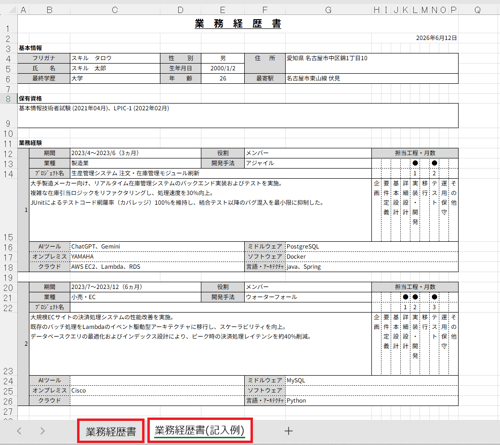Click the education cell 大学
Image resolution: width=500 pixels, height=445 pixels.
coord(115,78)
